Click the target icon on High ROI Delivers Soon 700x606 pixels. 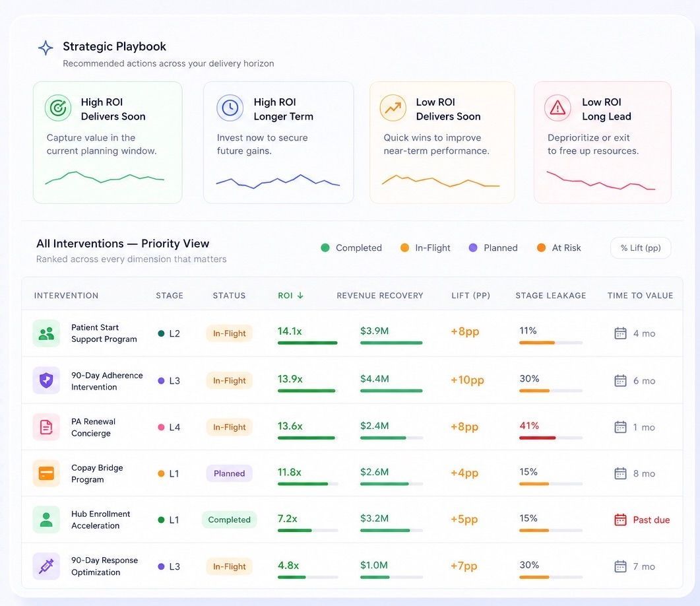tap(58, 108)
